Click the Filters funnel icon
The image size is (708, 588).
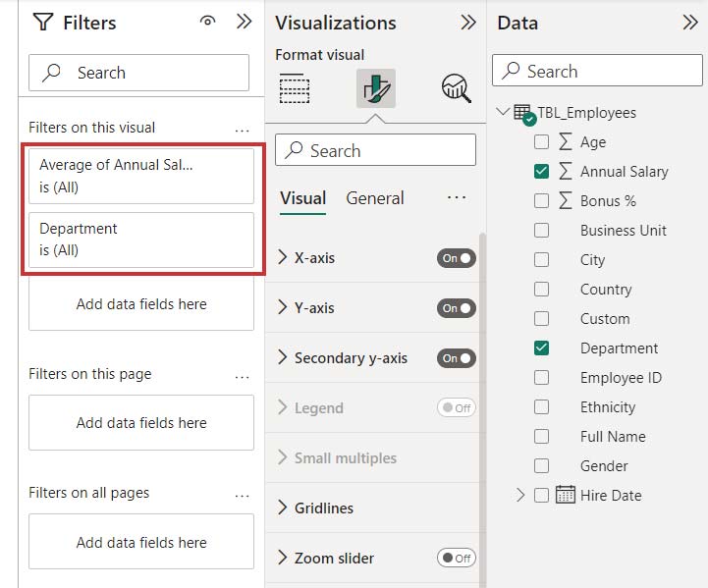tap(43, 23)
